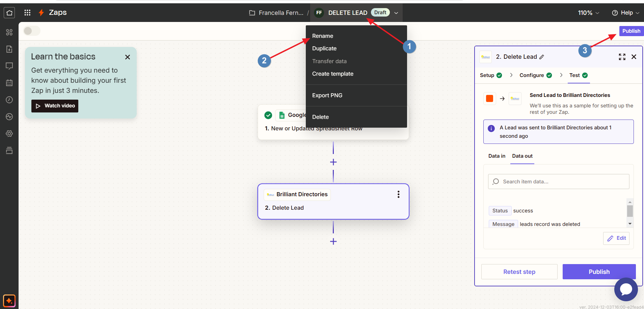Focus the Search item data field
The width and height of the screenshot is (644, 309).
[x=559, y=182]
